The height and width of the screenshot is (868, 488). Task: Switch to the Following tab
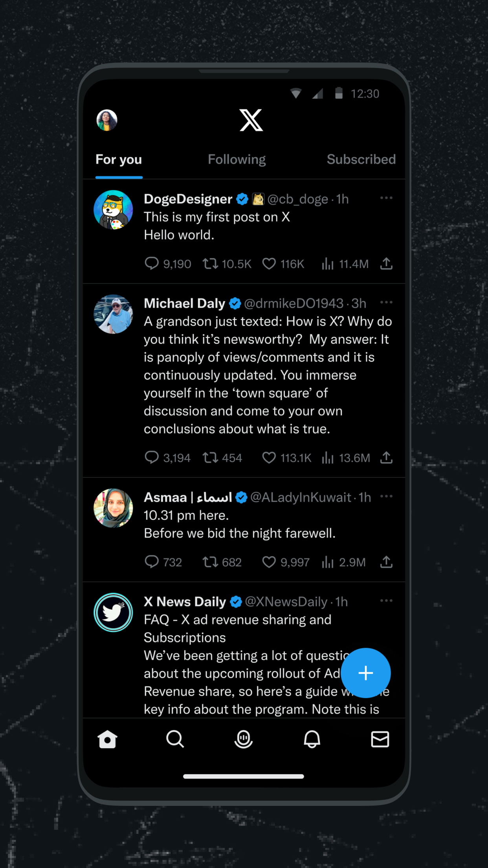pos(237,160)
